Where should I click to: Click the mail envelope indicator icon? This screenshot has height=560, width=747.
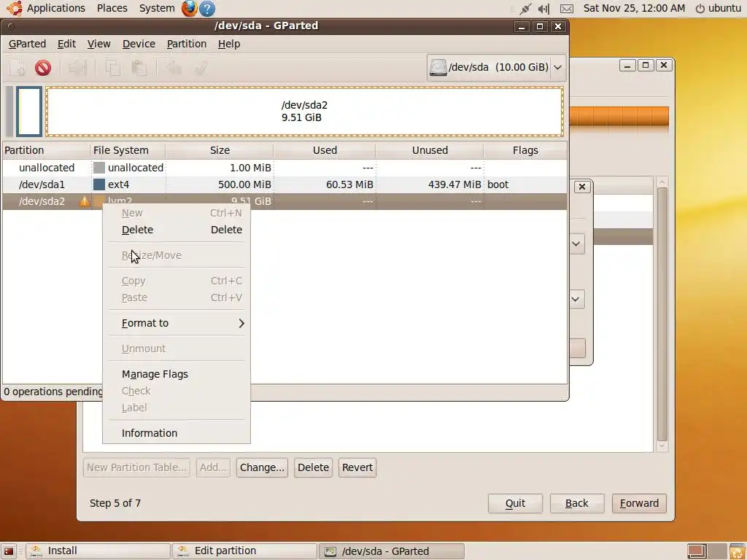point(566,8)
